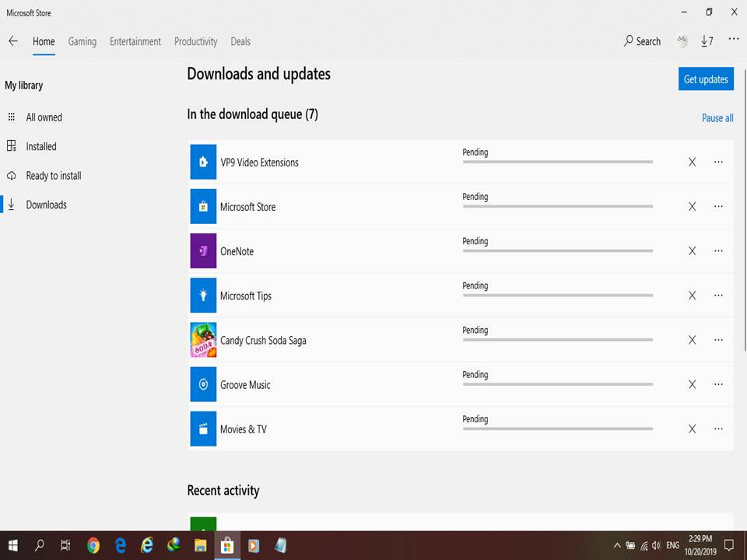Image resolution: width=747 pixels, height=560 pixels.
Task: Click the VP9 Video Extensions icon
Action: coord(203,162)
